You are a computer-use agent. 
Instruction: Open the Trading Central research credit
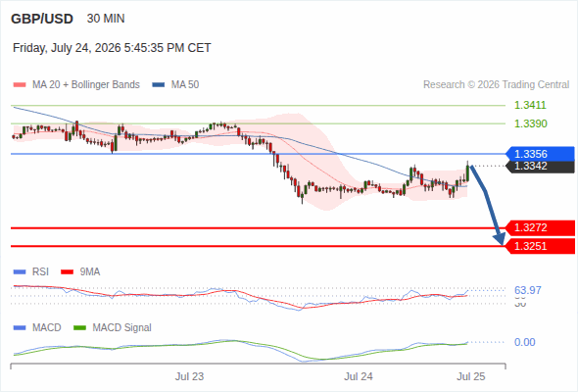[x=496, y=85]
